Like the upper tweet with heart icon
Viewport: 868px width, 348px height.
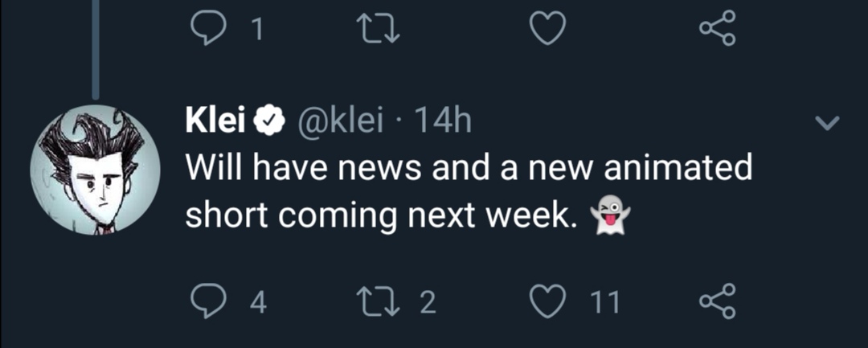550,31
